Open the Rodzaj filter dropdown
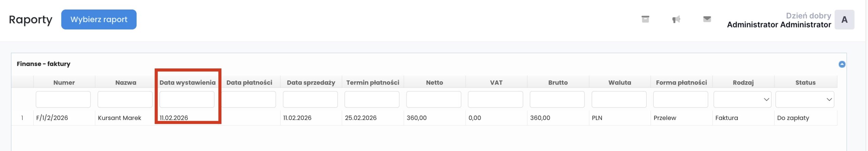This screenshot has width=868, height=151. [x=742, y=100]
